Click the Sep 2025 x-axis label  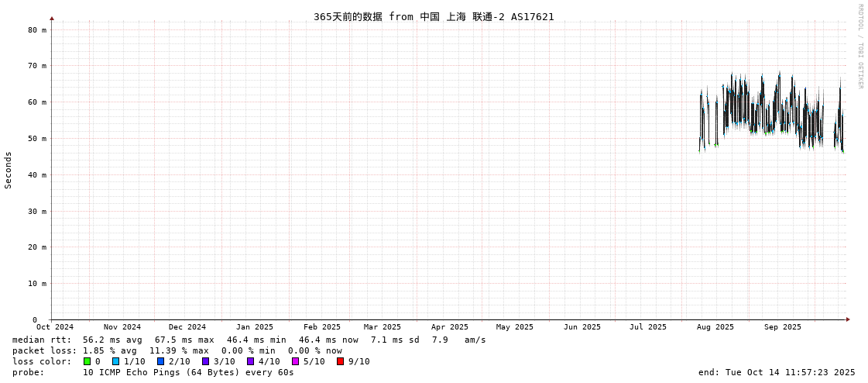(x=782, y=327)
